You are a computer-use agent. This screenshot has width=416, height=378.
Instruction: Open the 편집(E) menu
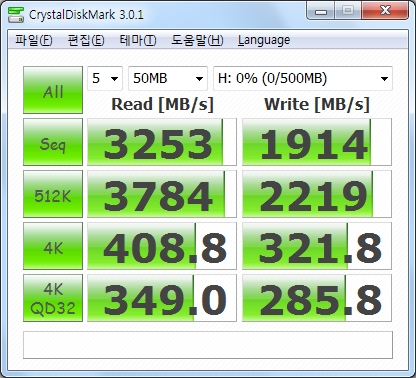(x=86, y=40)
